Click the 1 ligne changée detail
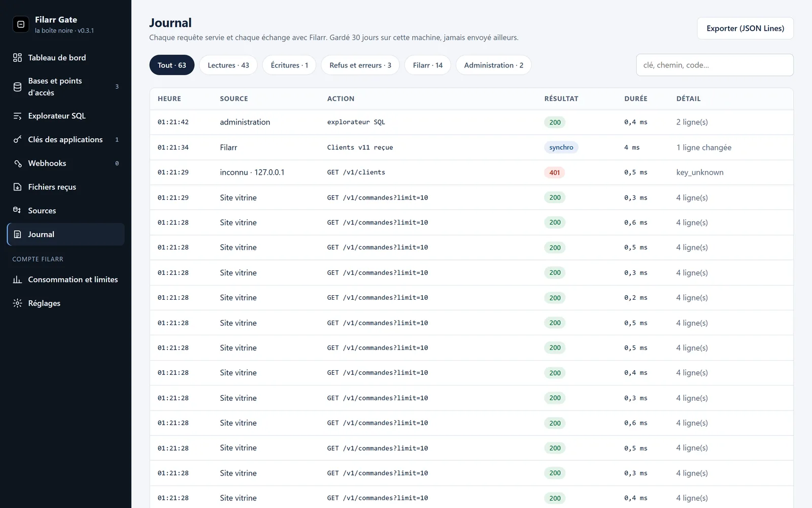Image resolution: width=812 pixels, height=508 pixels. click(704, 147)
